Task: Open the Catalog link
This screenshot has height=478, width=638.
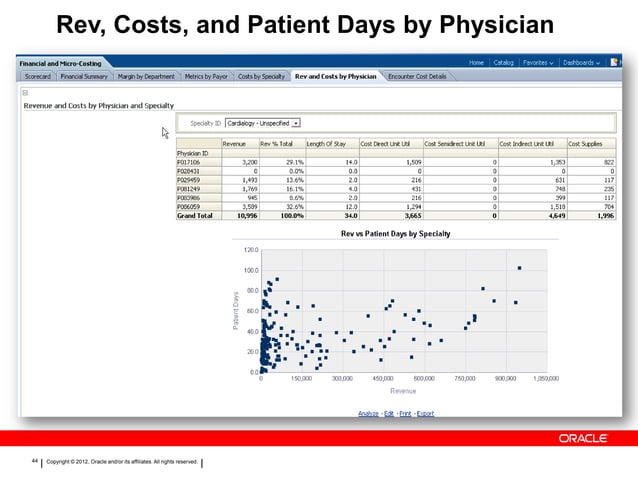Action: (x=503, y=63)
